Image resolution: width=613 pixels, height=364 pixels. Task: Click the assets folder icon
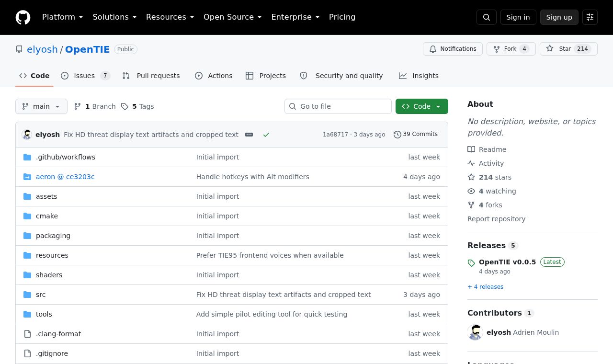pyautogui.click(x=27, y=196)
